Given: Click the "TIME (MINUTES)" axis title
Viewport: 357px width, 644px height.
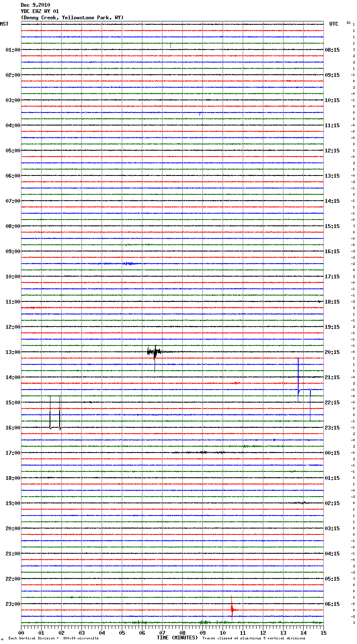Looking at the screenshot, I should 177,638.
